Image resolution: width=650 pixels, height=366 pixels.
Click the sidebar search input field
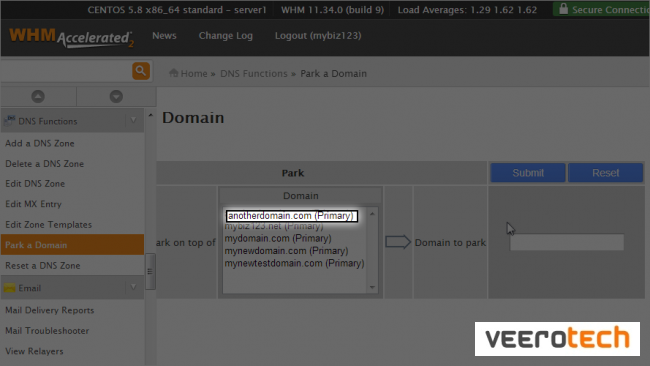66,71
